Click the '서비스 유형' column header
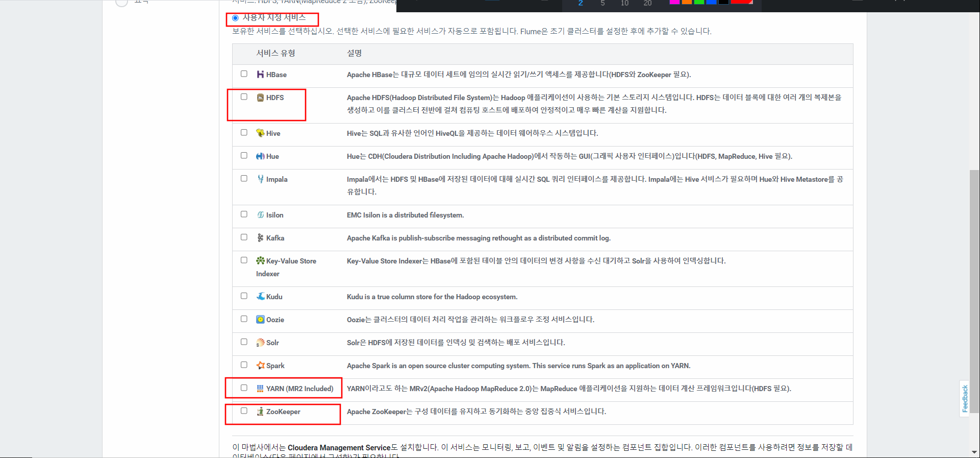The width and height of the screenshot is (980, 458). click(x=275, y=53)
